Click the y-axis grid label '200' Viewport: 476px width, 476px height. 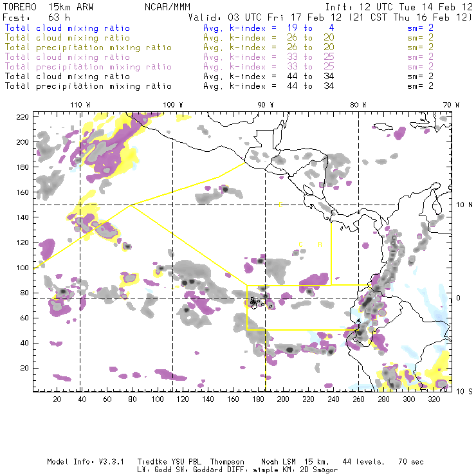(22, 142)
